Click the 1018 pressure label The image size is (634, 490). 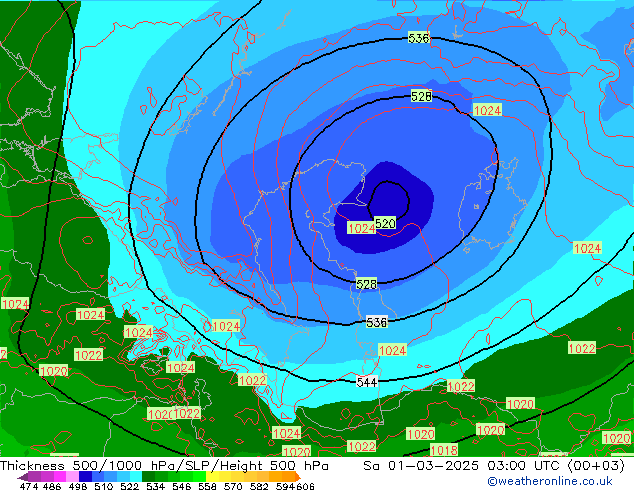[x=444, y=450]
